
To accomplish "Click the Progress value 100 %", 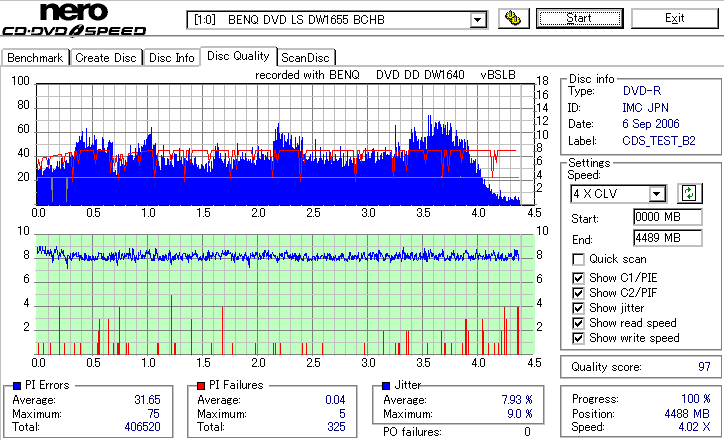I will (695, 399).
